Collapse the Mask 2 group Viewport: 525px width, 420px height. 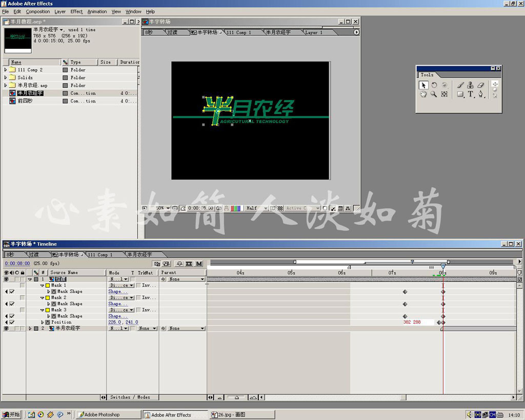(x=42, y=297)
